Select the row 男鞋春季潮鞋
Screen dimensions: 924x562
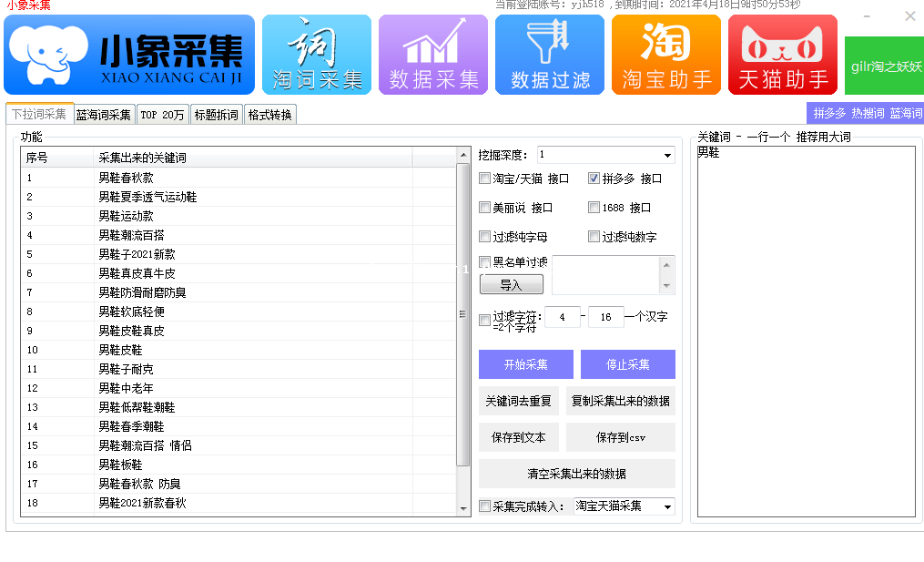pyautogui.click(x=239, y=426)
